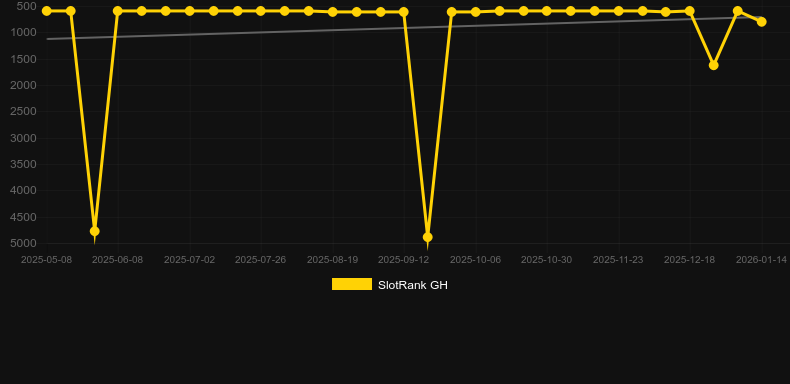Viewport: 790px width, 384px height.
Task: Select the data point above 2025-10-06
Action: 476,12
